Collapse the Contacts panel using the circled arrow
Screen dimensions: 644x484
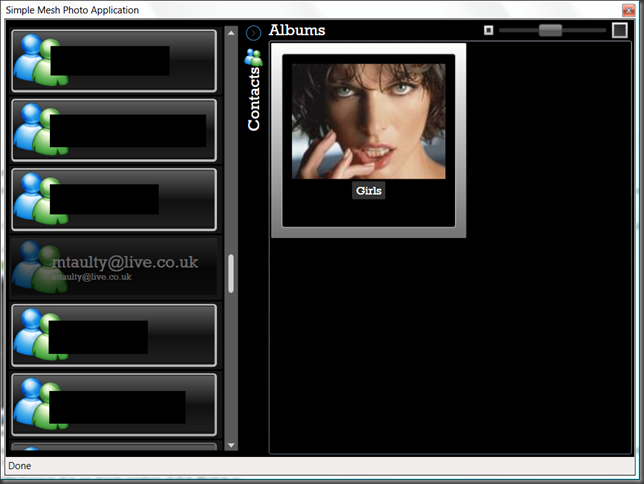[253, 33]
